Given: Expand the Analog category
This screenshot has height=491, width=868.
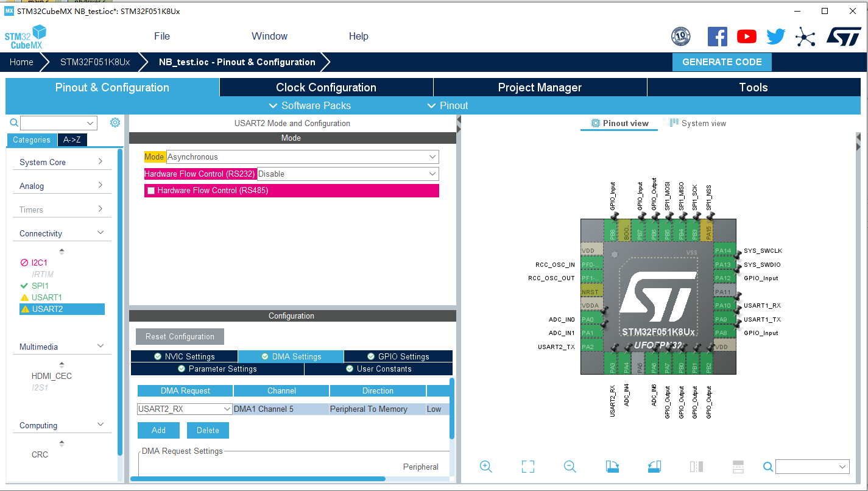Looking at the screenshot, I should click(x=62, y=186).
